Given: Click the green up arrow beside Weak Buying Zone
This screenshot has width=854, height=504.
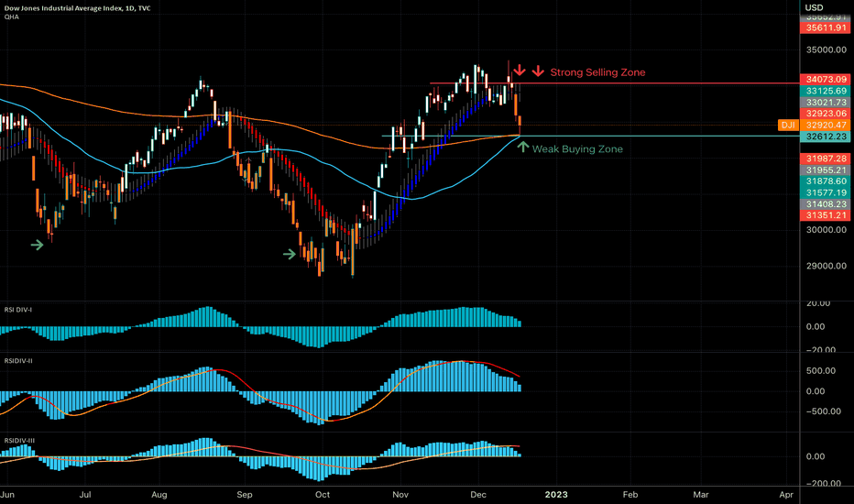Looking at the screenshot, I should (523, 147).
